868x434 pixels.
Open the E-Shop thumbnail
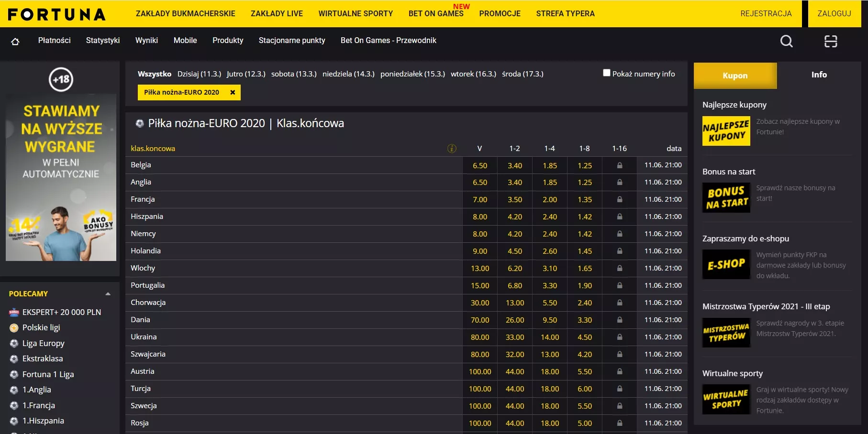pos(726,264)
